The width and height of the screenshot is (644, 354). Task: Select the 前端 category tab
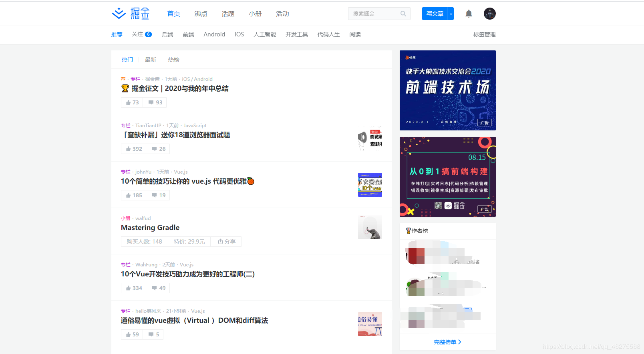tap(188, 34)
